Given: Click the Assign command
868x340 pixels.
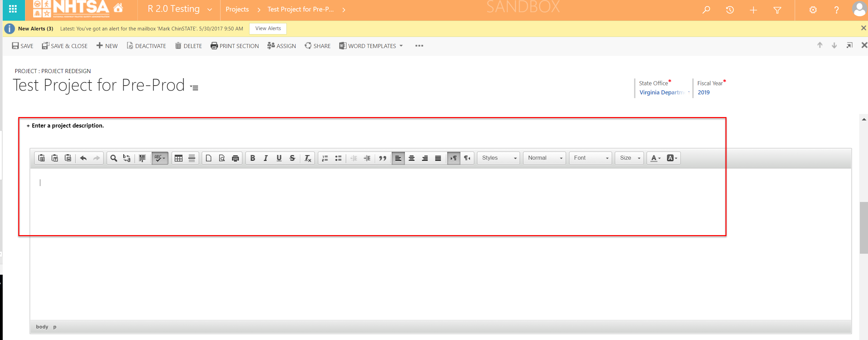Looking at the screenshot, I should (282, 46).
